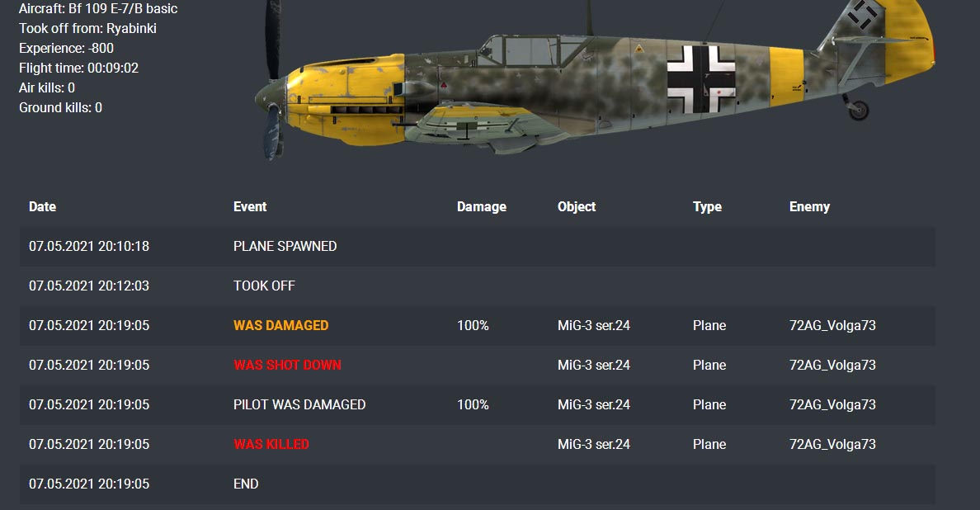Click the red WAS SHOT DOWN event
Image resolution: width=980 pixels, height=510 pixels.
287,365
